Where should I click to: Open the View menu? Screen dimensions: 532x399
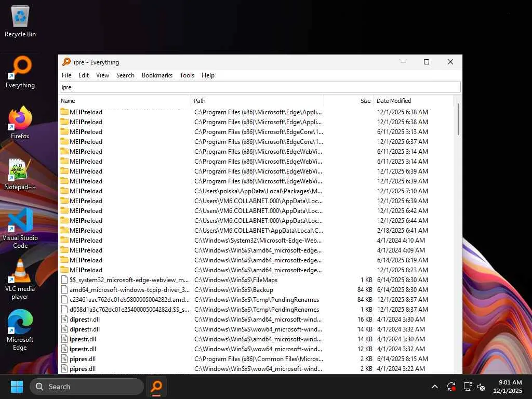pos(102,75)
